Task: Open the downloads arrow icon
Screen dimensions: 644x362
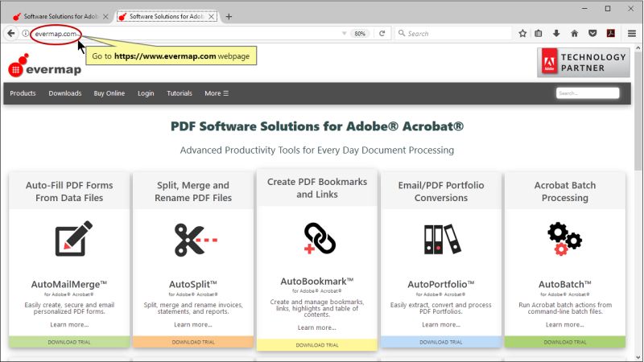Action: tap(556, 34)
